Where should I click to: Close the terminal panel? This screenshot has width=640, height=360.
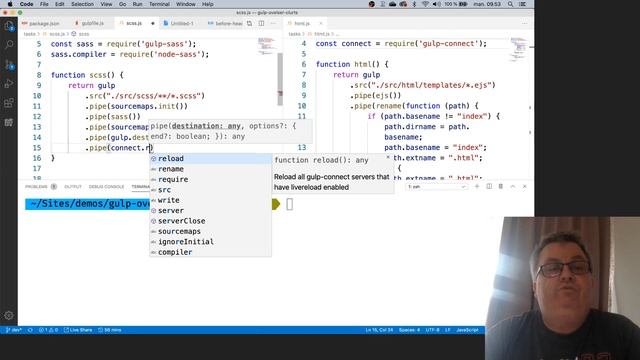coord(524,187)
